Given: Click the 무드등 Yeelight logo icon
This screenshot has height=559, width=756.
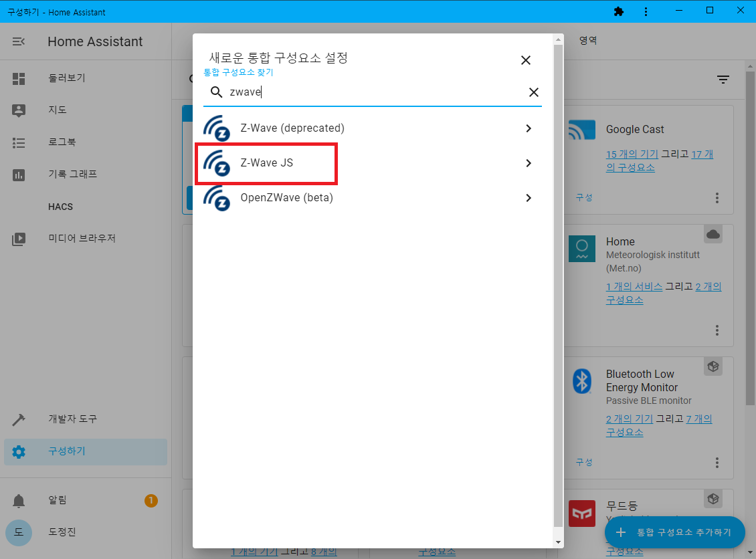Looking at the screenshot, I should point(582,514).
